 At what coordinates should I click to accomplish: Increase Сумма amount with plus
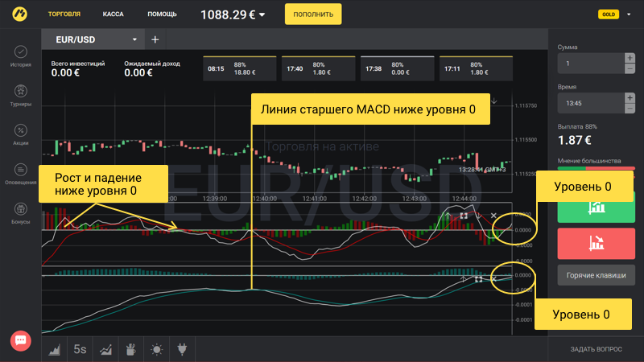tap(630, 58)
